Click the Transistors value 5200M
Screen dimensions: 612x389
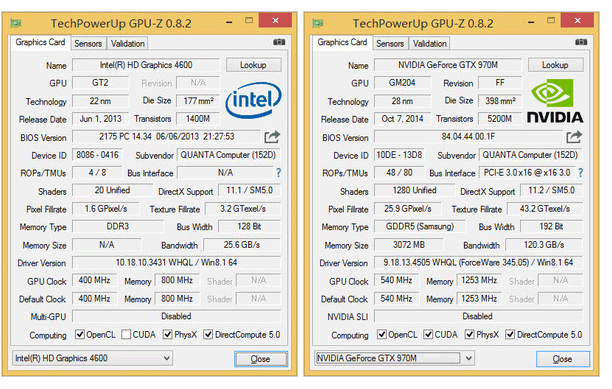pos(500,119)
